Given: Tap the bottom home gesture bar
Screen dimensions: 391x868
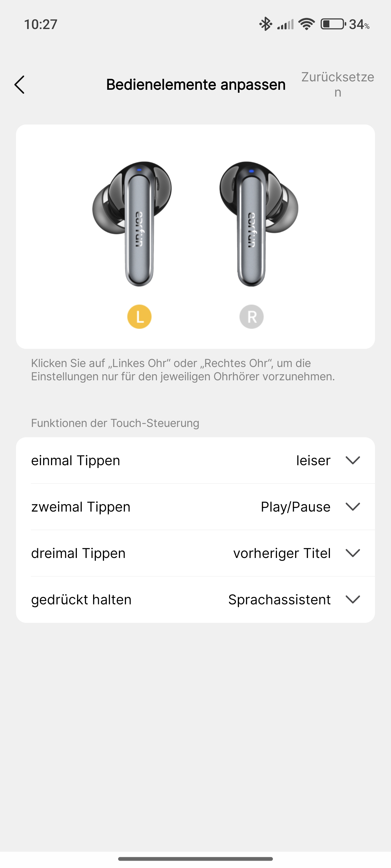Looking at the screenshot, I should pos(195,859).
